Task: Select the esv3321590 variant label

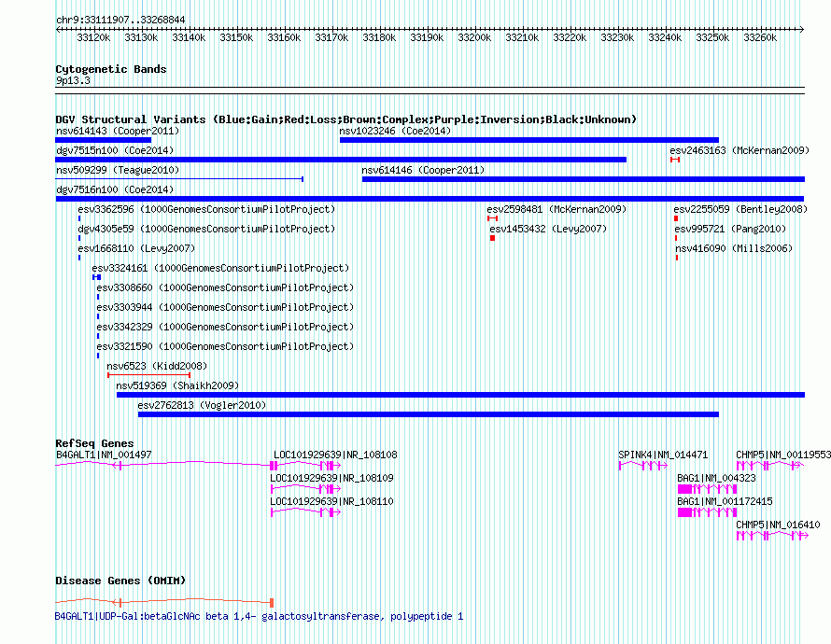Action: pyautogui.click(x=225, y=346)
